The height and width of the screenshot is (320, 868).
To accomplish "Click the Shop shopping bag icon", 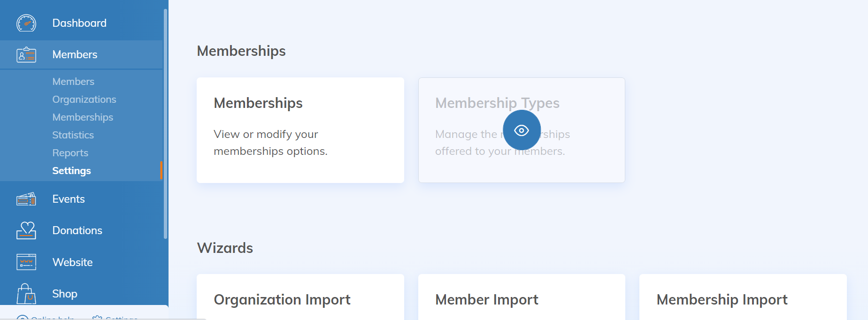I will click(26, 294).
